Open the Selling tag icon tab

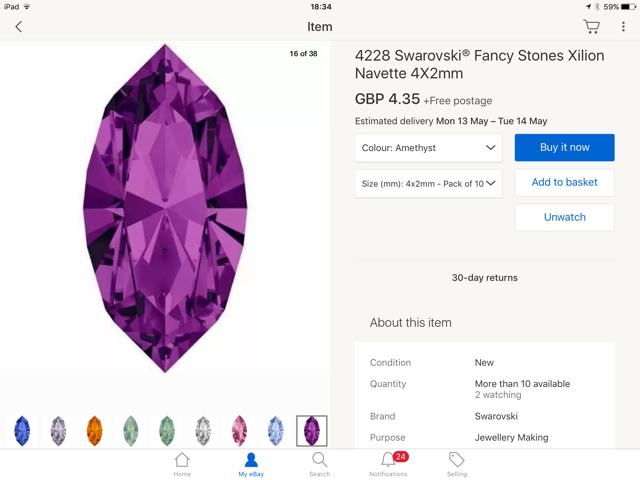(456, 464)
